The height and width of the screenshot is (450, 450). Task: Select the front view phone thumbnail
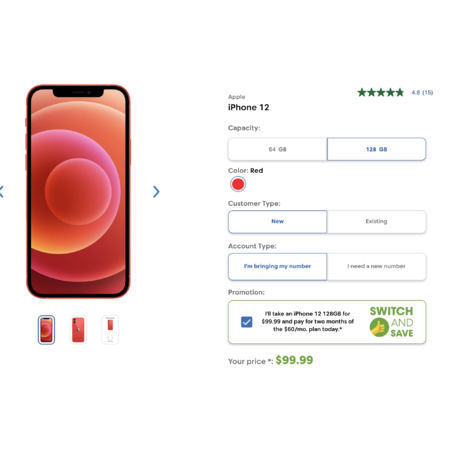tap(46, 330)
